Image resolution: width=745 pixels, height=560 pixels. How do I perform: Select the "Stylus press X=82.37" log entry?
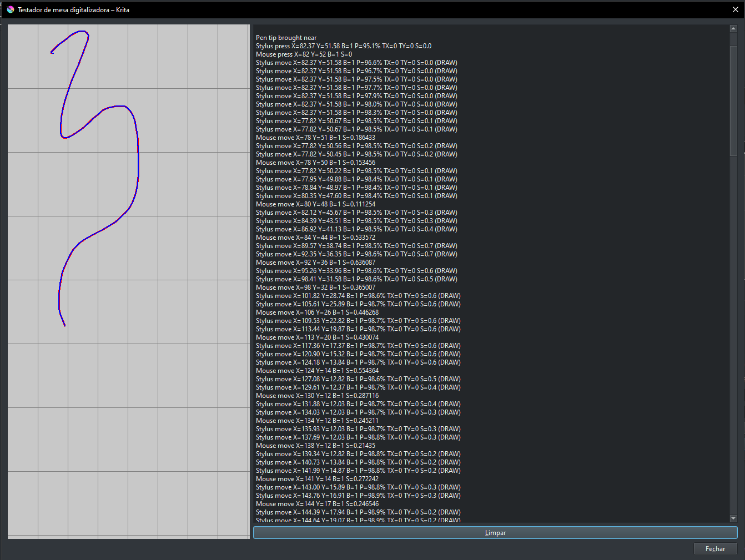343,46
